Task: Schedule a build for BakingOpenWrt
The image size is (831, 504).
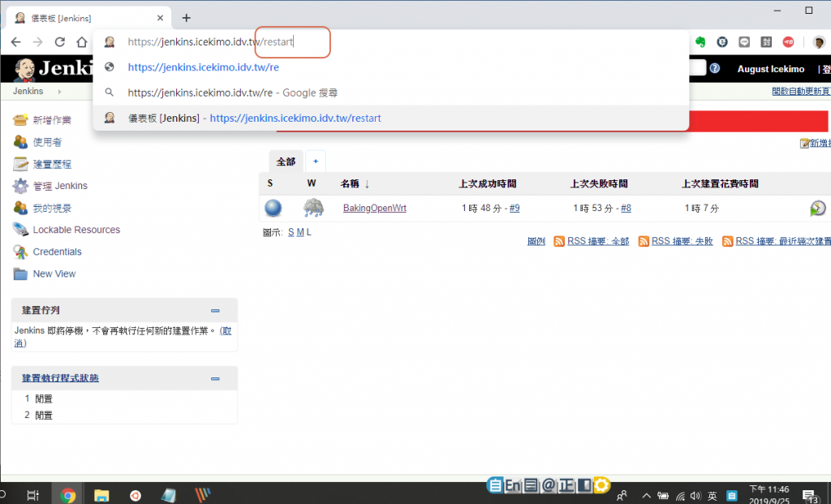Action: [x=818, y=208]
